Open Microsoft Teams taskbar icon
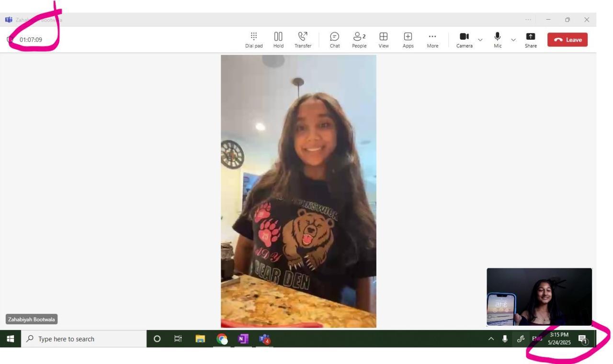This screenshot has height=364, width=613. pyautogui.click(x=264, y=339)
